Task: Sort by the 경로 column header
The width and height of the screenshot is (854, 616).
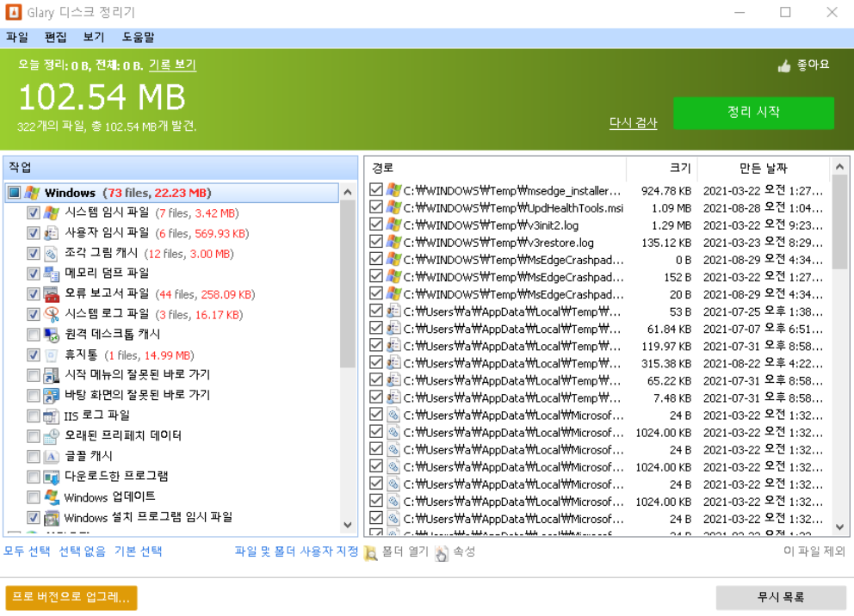Action: point(496,168)
